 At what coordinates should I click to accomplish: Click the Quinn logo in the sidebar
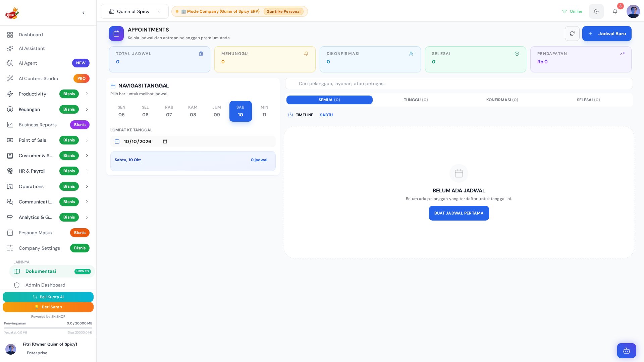12,13
